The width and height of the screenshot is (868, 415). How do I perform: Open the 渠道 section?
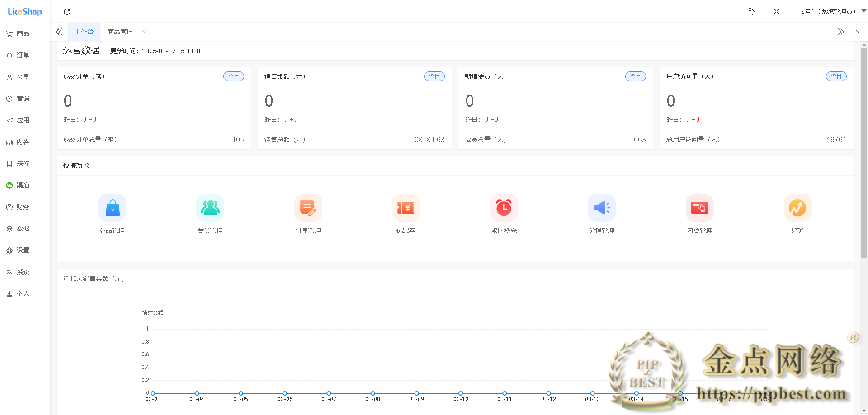(x=23, y=185)
